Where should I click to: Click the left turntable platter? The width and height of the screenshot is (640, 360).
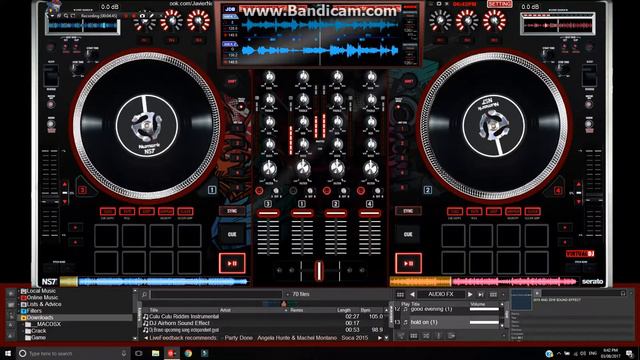147,126
